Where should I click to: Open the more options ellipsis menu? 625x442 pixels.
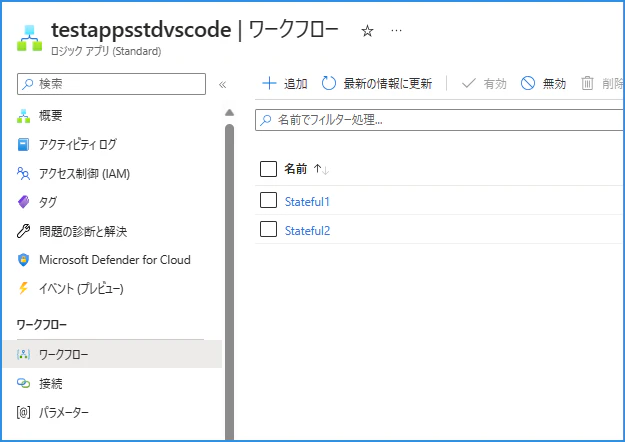point(396,31)
